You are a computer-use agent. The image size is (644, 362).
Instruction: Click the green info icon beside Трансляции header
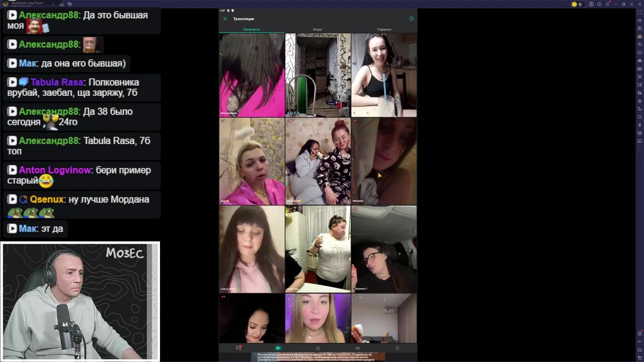pos(411,19)
